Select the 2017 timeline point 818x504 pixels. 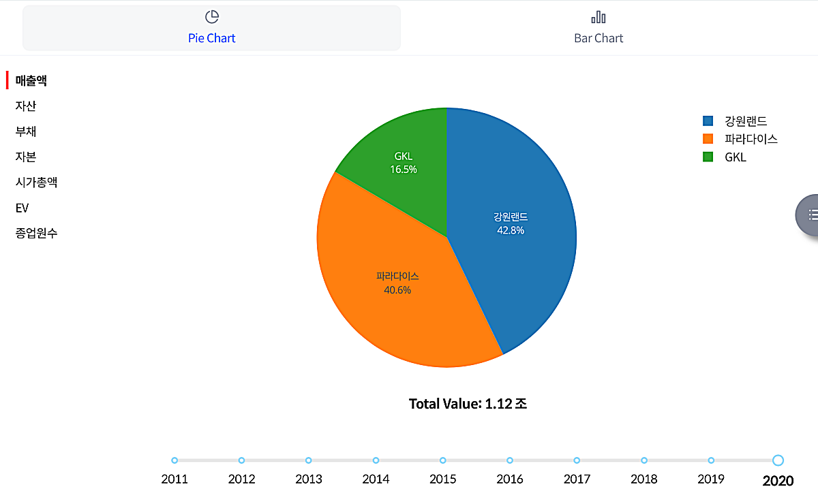(x=577, y=460)
